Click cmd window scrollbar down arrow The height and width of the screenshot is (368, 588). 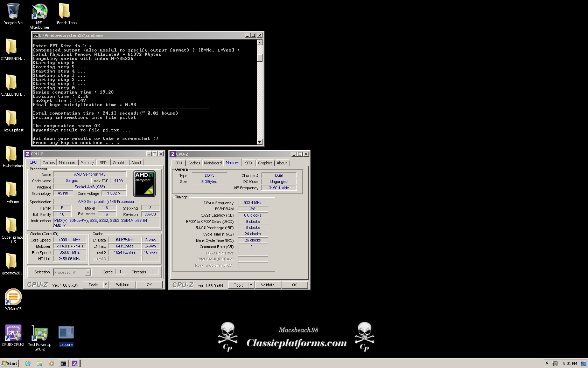pos(260,142)
